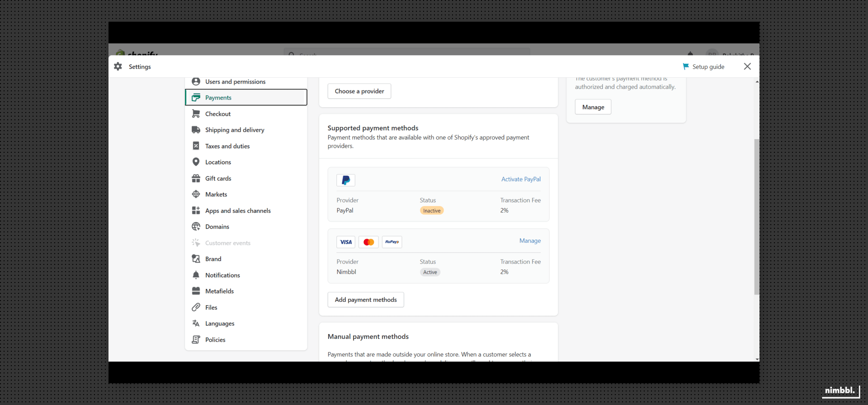
Task: Click the Languages translate icon
Action: pos(196,323)
